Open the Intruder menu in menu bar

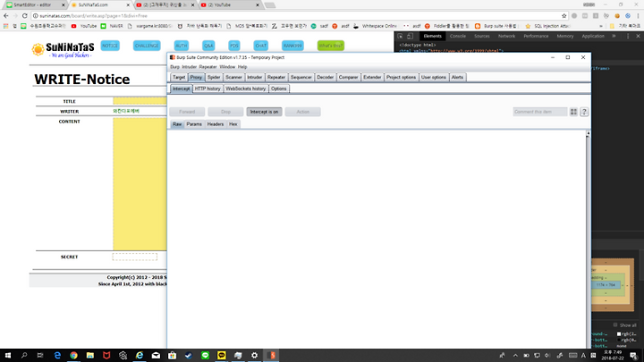click(x=190, y=67)
